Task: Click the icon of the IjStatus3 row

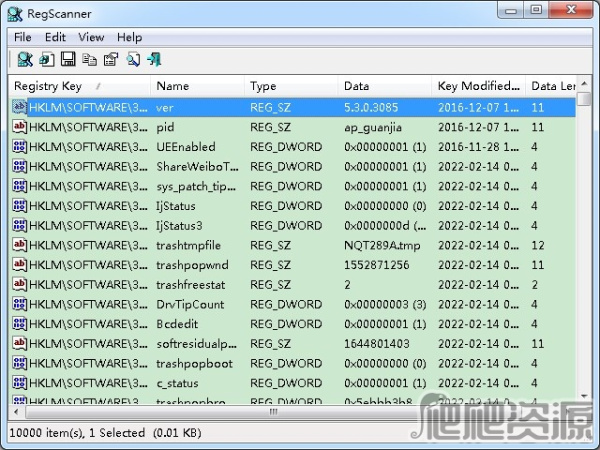Action: [19, 225]
